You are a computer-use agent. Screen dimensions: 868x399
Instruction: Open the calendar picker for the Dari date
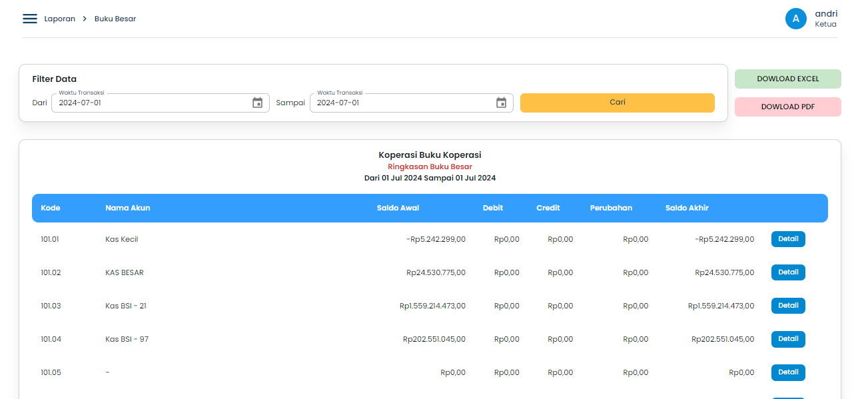click(258, 102)
